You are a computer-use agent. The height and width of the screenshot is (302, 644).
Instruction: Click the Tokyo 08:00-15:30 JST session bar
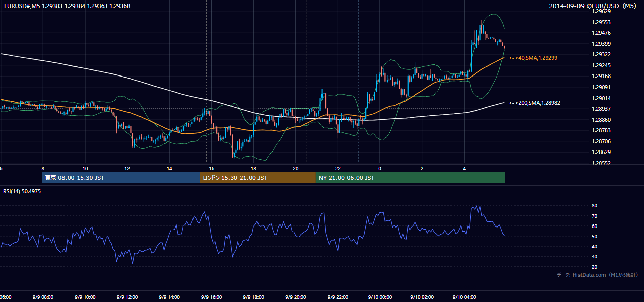click(x=121, y=178)
